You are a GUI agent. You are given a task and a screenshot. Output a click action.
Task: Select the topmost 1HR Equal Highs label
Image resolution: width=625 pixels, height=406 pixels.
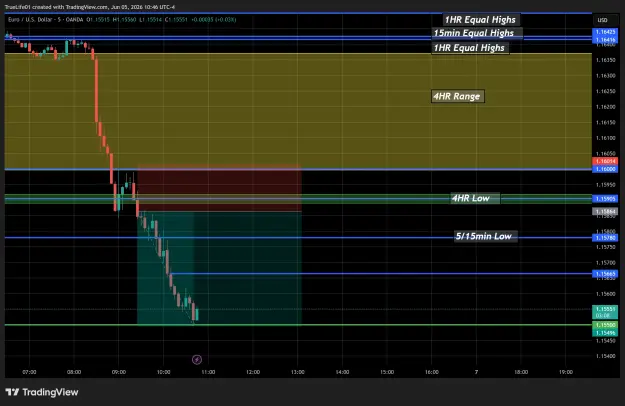480,20
